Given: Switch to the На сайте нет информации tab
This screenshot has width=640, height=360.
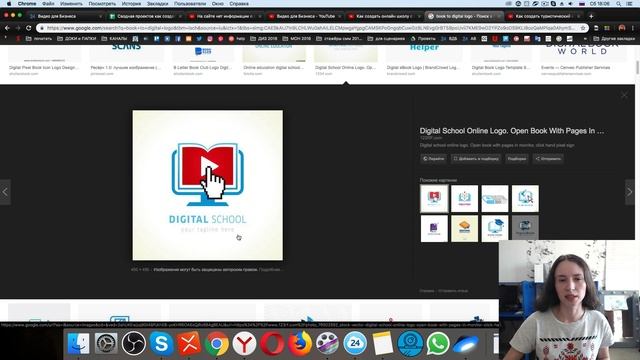Looking at the screenshot, I should [225, 16].
